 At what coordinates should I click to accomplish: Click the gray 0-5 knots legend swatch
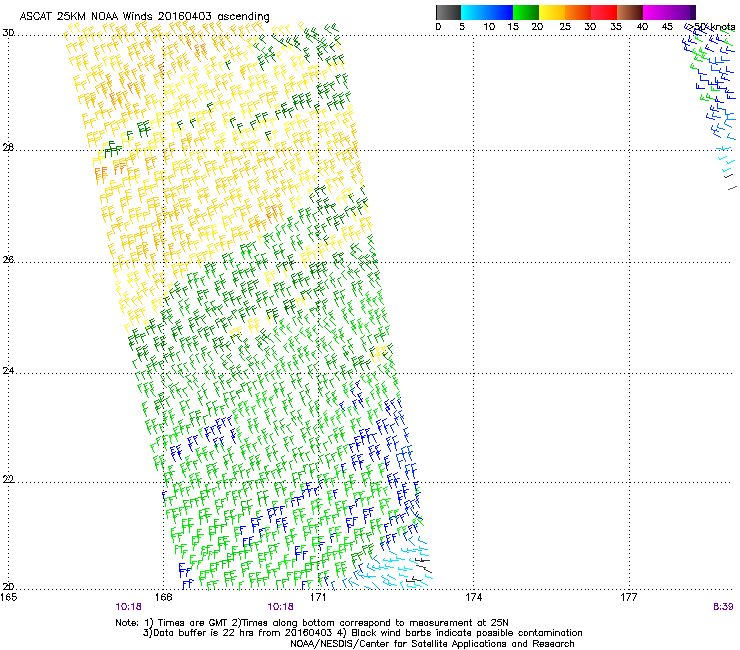click(448, 12)
